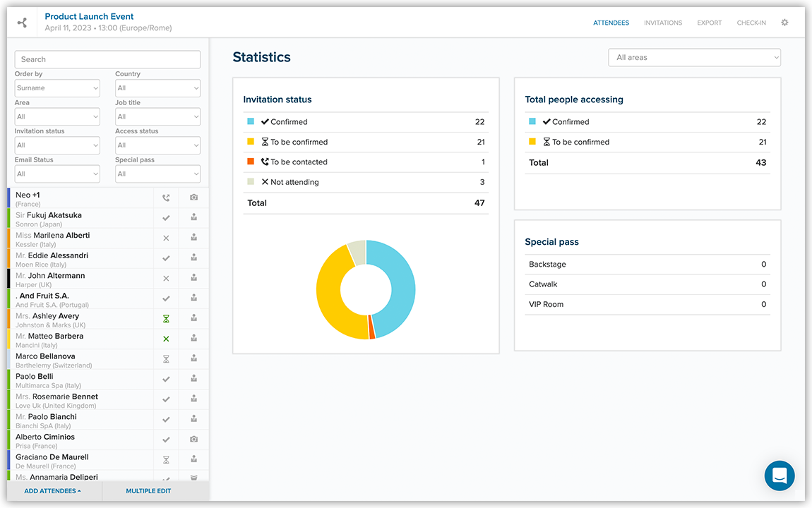Toggle confirmed checkmark for Paolo Belli
Viewport: 812px width, 508px height.
pyautogui.click(x=166, y=380)
